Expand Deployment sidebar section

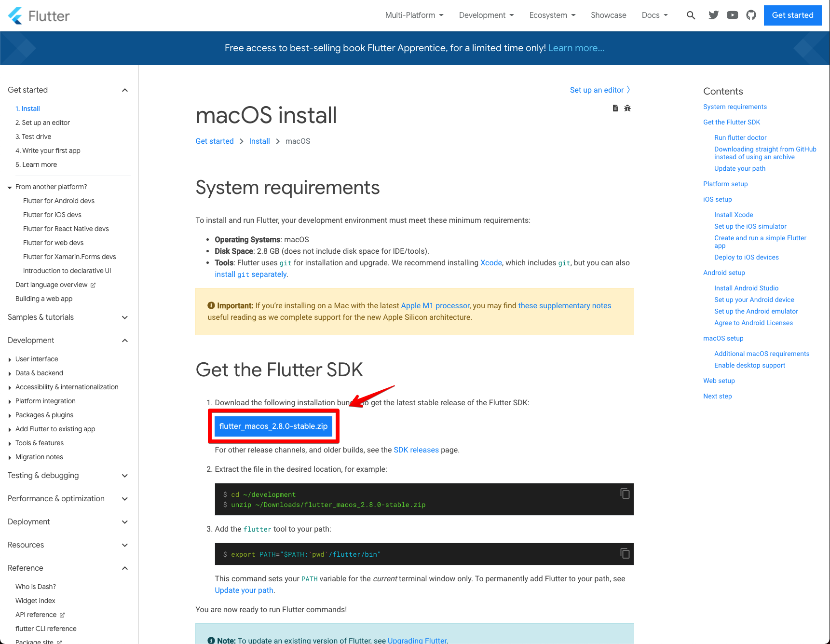[125, 522]
